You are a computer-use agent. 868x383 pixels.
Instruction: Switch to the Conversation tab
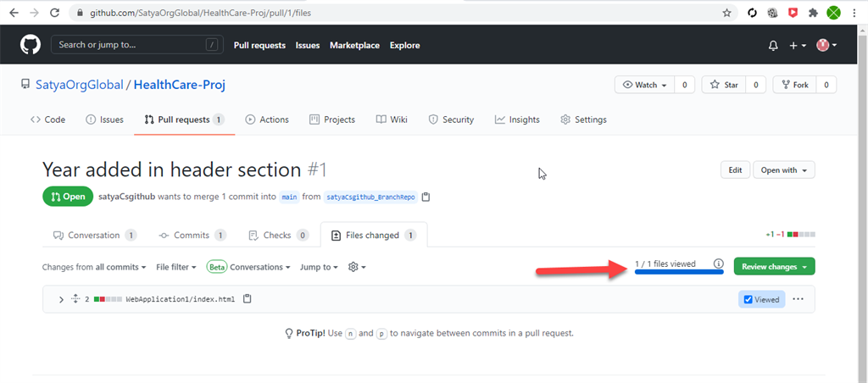pyautogui.click(x=95, y=236)
